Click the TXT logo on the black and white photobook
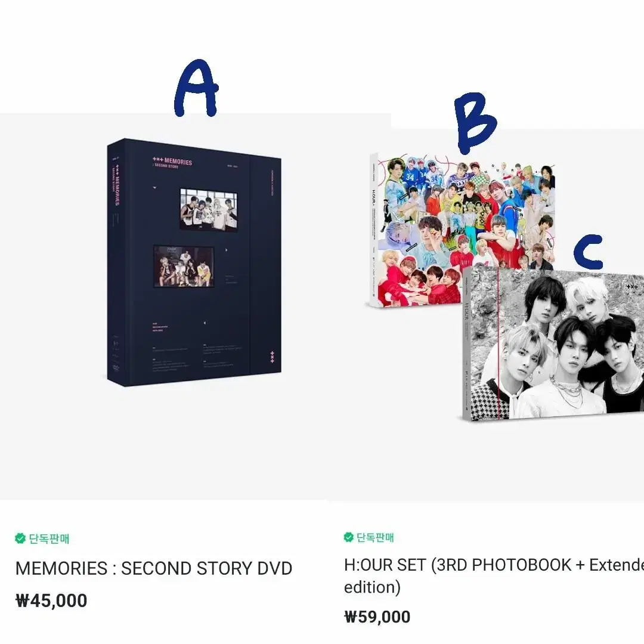The image size is (644, 644). pyautogui.click(x=631, y=287)
